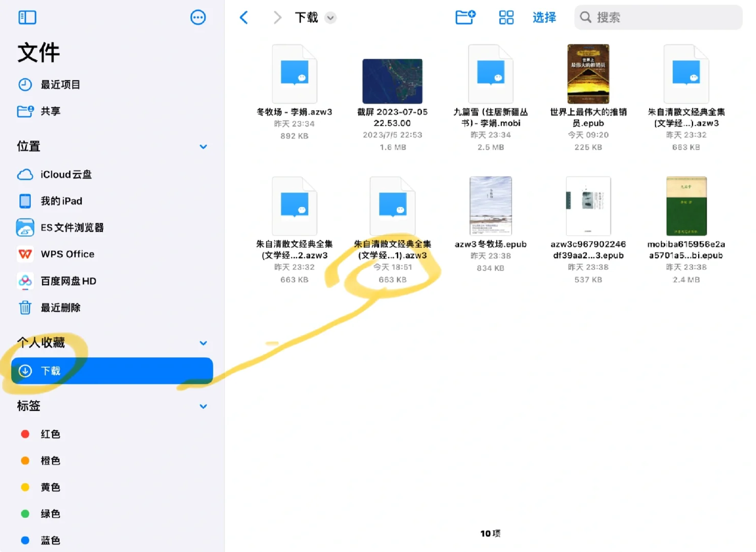The width and height of the screenshot is (756, 552).
Task: Click the iCloud cloud icon
Action: [x=25, y=175]
